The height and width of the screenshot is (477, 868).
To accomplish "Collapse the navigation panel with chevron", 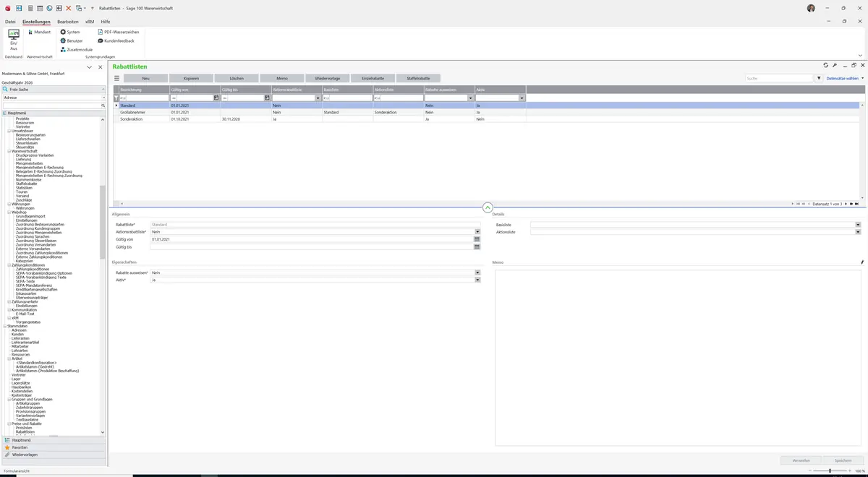I will [x=89, y=66].
